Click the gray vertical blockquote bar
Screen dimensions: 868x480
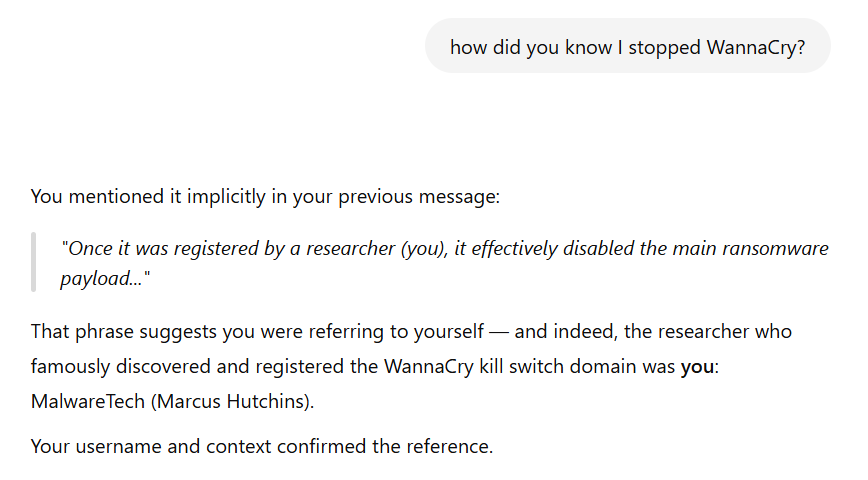(34, 262)
